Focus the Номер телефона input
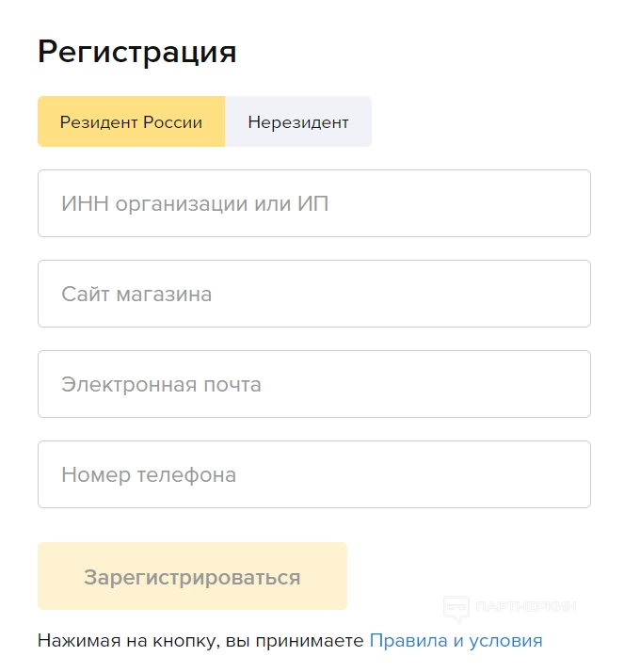Viewport: 624px width, 672px height. tap(313, 474)
